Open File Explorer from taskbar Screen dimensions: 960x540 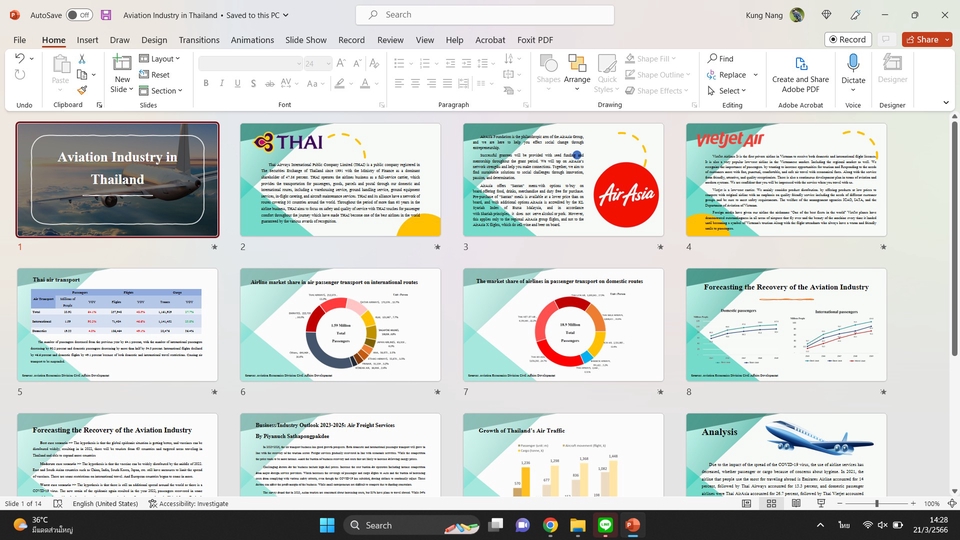click(577, 525)
